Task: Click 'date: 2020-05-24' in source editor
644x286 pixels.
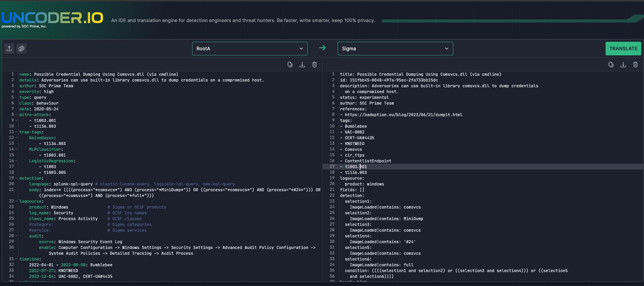Action: (x=39, y=109)
